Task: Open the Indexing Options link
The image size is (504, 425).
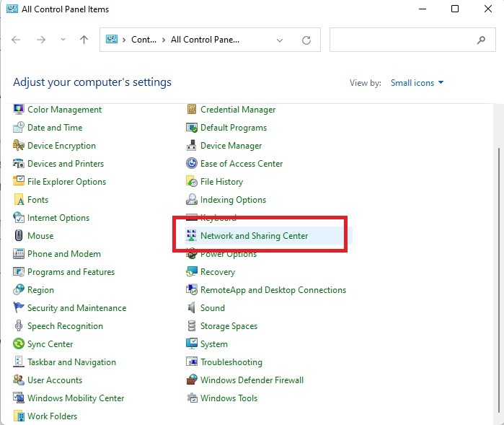Action: coord(233,199)
